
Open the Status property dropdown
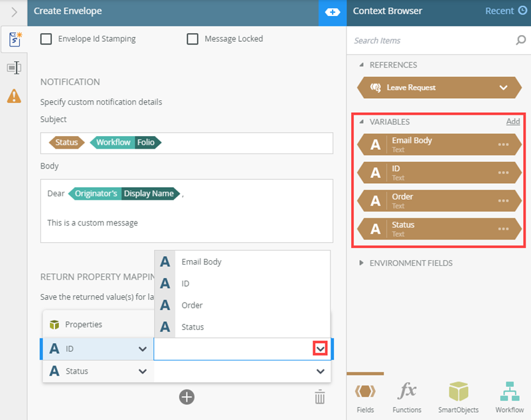[143, 372]
